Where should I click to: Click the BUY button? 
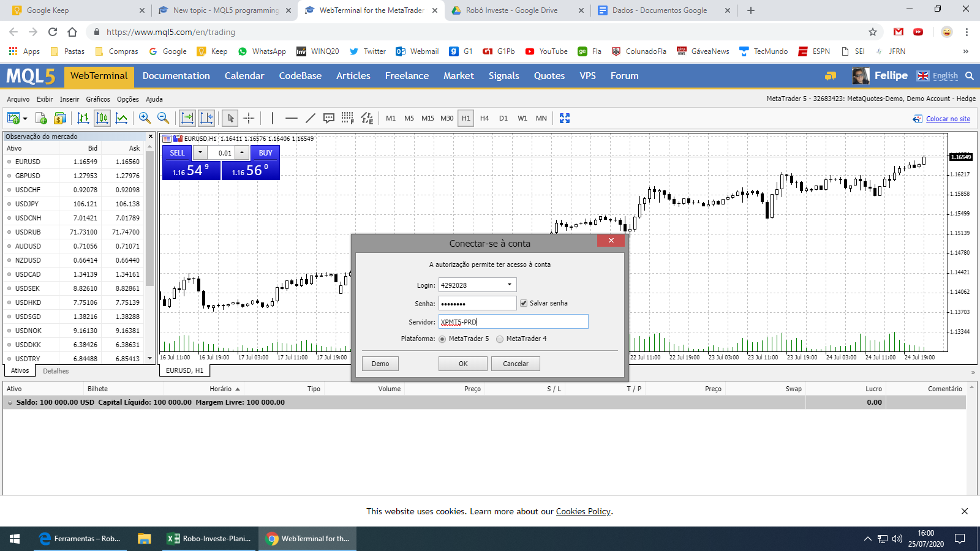click(x=265, y=152)
